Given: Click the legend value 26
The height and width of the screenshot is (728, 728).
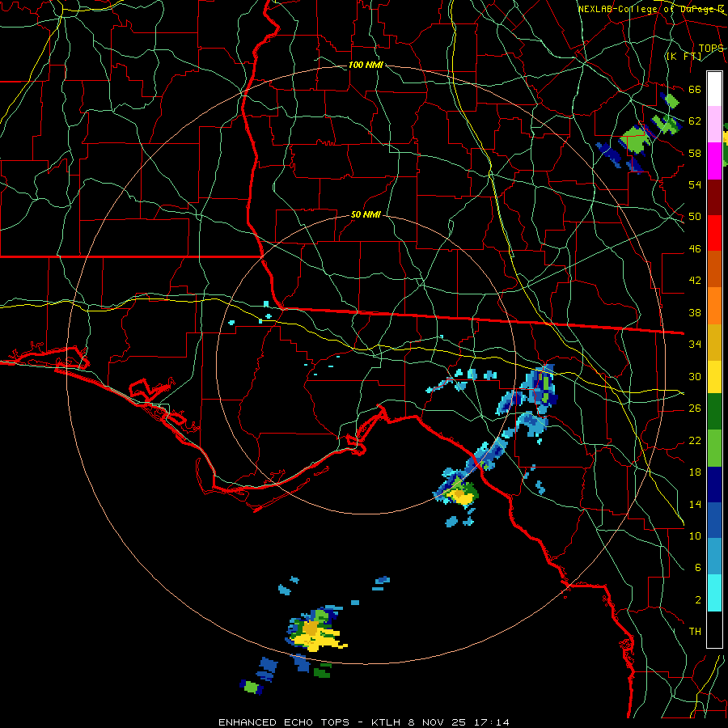Looking at the screenshot, I should point(695,408).
